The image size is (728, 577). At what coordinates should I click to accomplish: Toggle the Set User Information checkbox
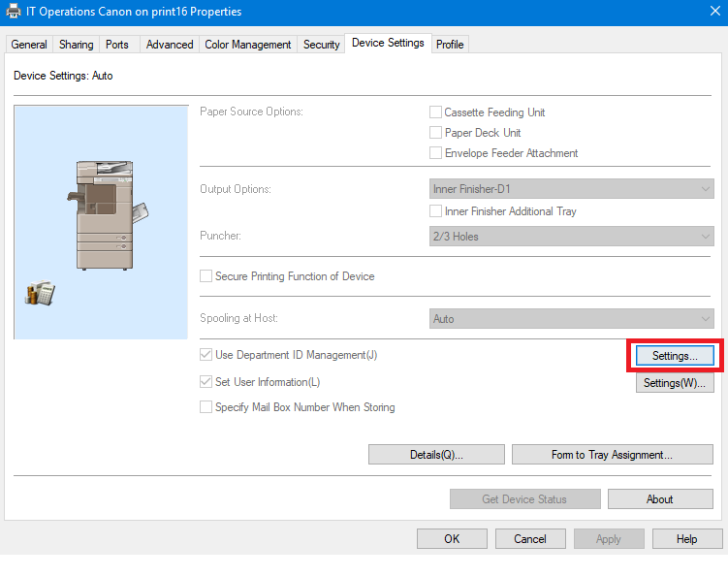point(206,381)
